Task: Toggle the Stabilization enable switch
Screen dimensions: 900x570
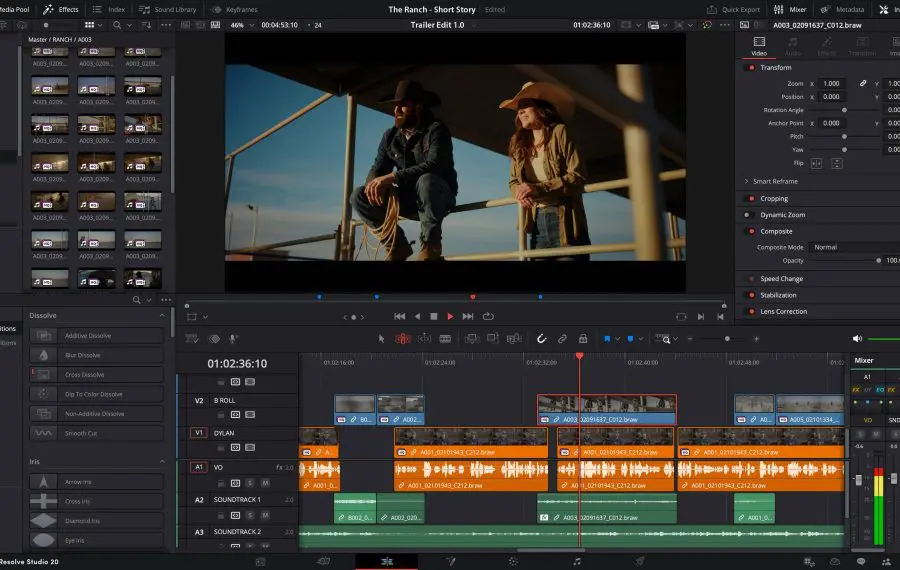Action: (x=751, y=295)
